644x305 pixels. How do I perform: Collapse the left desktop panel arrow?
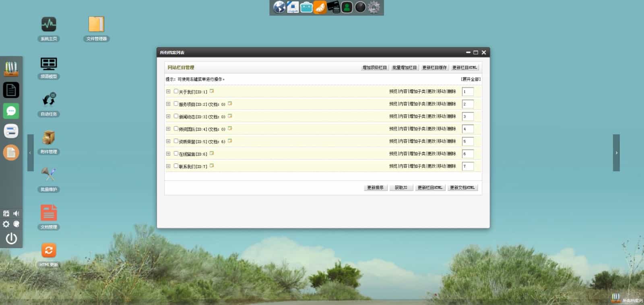(x=30, y=153)
